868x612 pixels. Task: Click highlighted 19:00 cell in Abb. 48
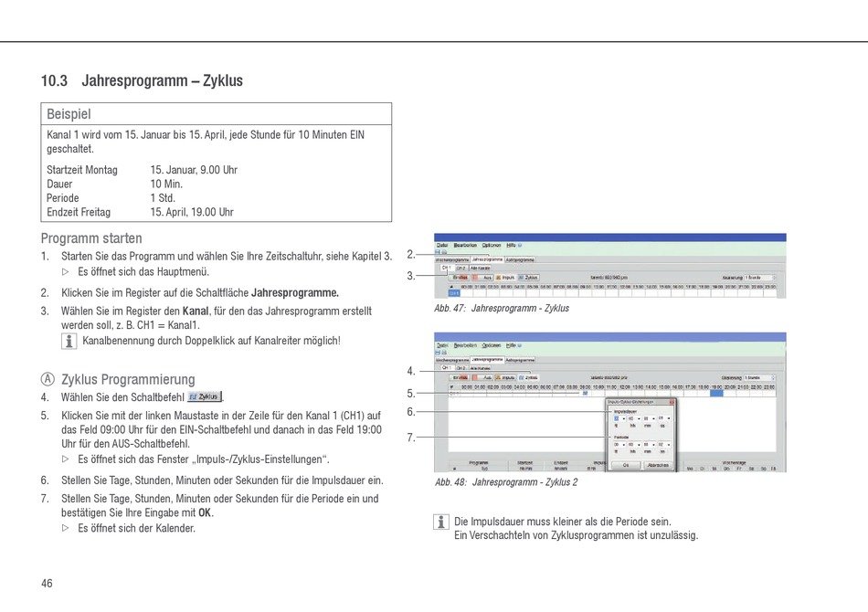click(x=717, y=393)
